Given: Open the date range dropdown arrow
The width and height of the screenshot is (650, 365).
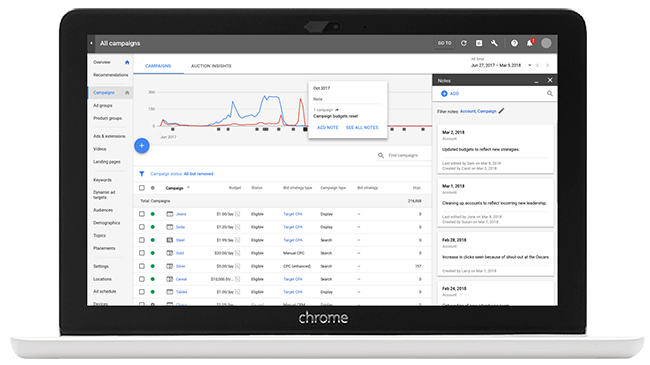Looking at the screenshot, I should point(529,66).
